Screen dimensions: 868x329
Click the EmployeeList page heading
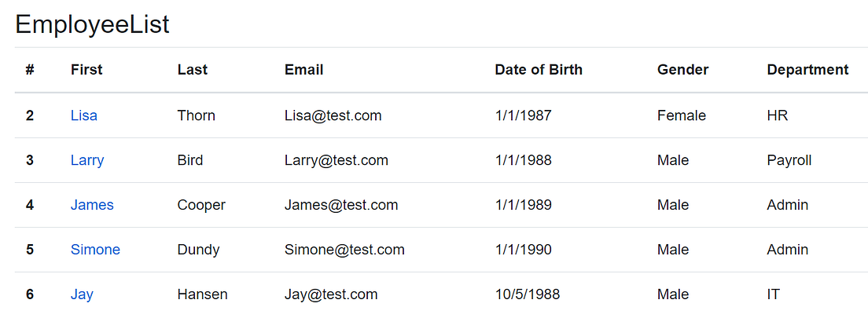pos(93,24)
